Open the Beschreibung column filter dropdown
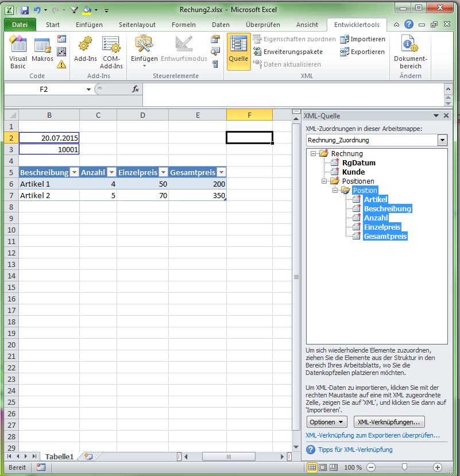The image size is (460, 476). [x=75, y=172]
